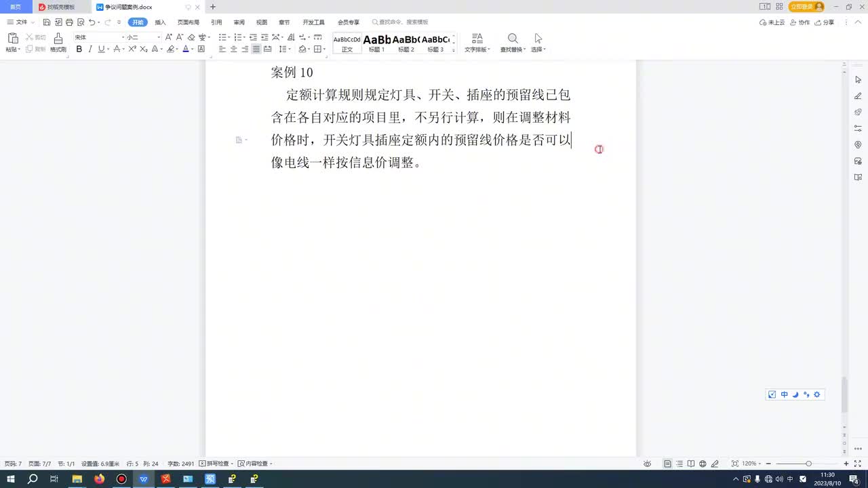This screenshot has width=868, height=488.
Task: Click the numbered list icon
Action: (238, 37)
